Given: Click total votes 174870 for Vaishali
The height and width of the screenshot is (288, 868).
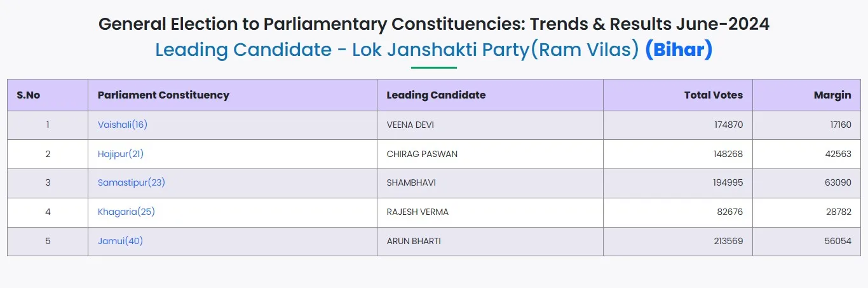Looking at the screenshot, I should pyautogui.click(x=728, y=125).
